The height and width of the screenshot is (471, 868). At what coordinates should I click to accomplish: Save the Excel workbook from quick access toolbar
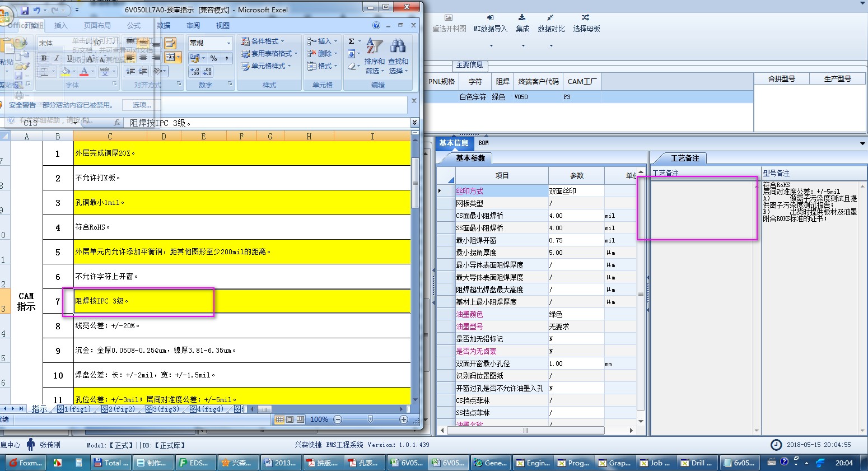point(25,10)
